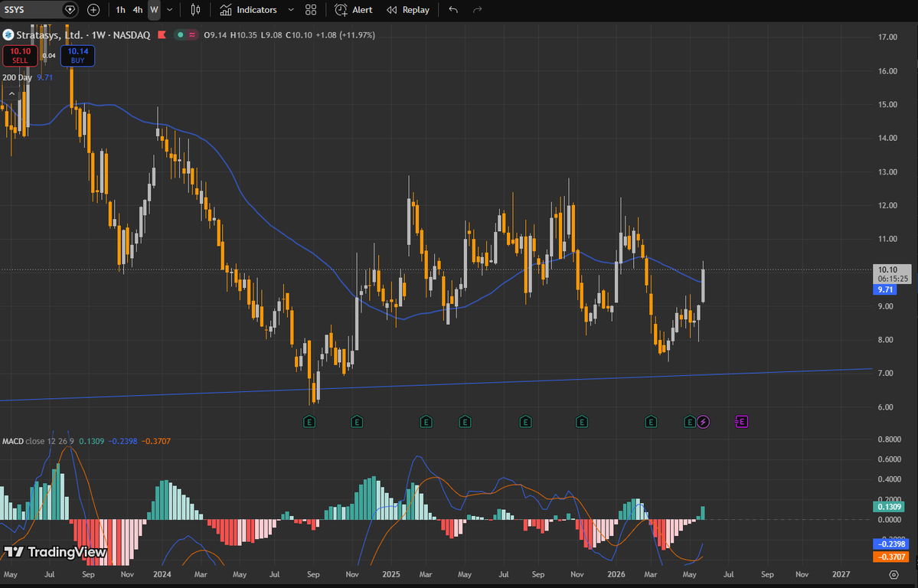Click the May 2025 earnings E marker
Image resolution: width=918 pixels, height=588 pixels.
(x=465, y=421)
